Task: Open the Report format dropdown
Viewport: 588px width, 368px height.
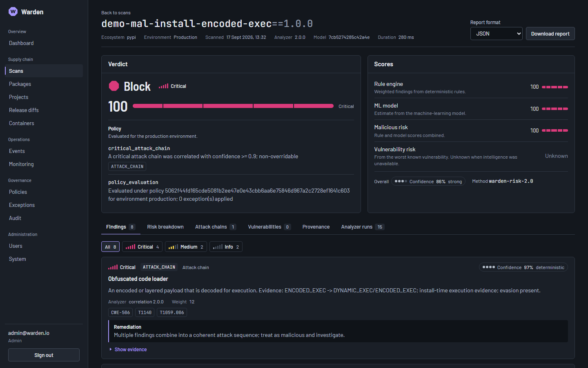Action: [x=497, y=34]
